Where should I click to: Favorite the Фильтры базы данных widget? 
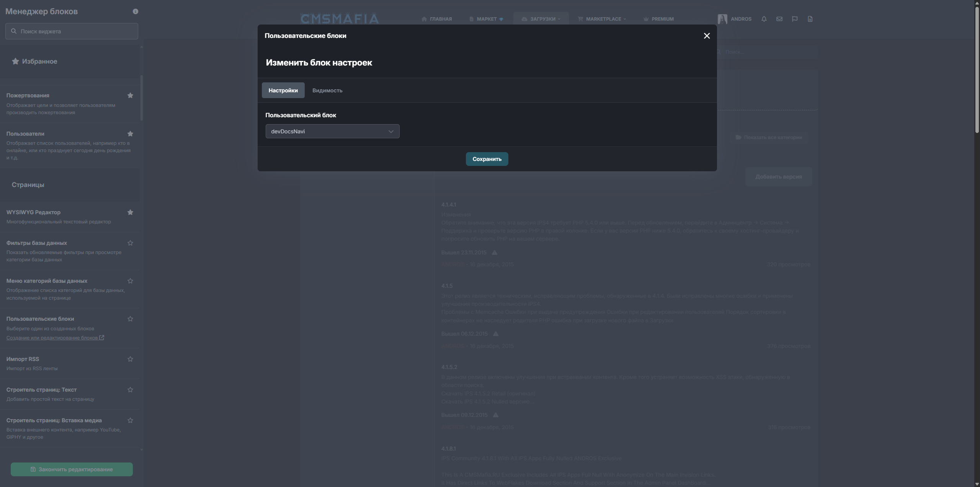(130, 243)
